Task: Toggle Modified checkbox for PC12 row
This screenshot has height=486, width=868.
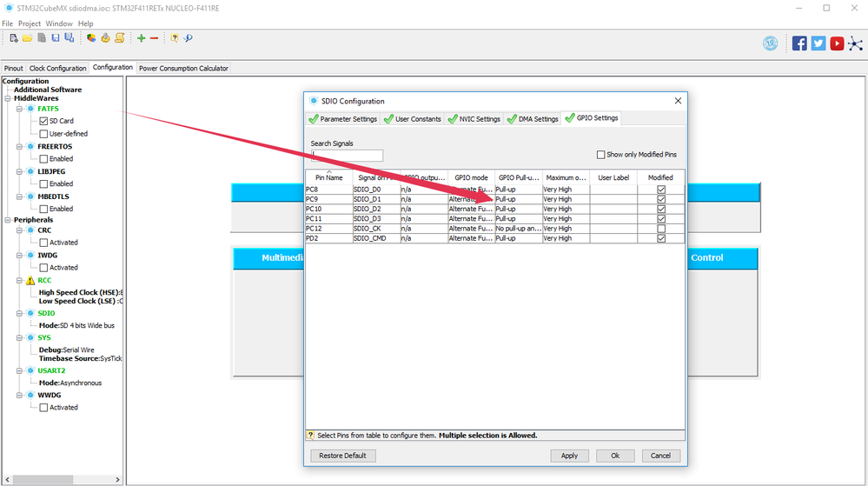Action: 661,229
